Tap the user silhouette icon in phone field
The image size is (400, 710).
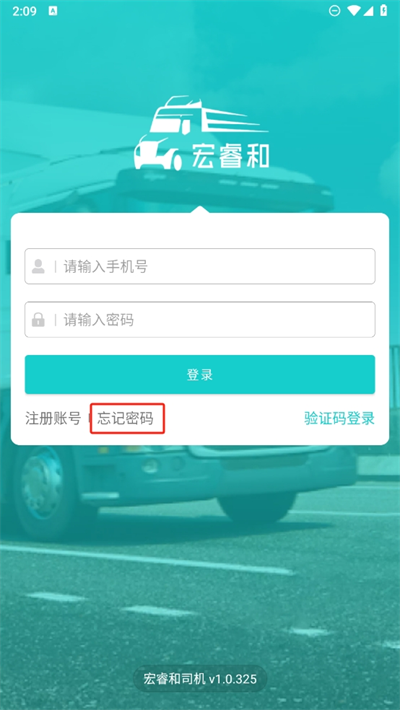coord(38,266)
